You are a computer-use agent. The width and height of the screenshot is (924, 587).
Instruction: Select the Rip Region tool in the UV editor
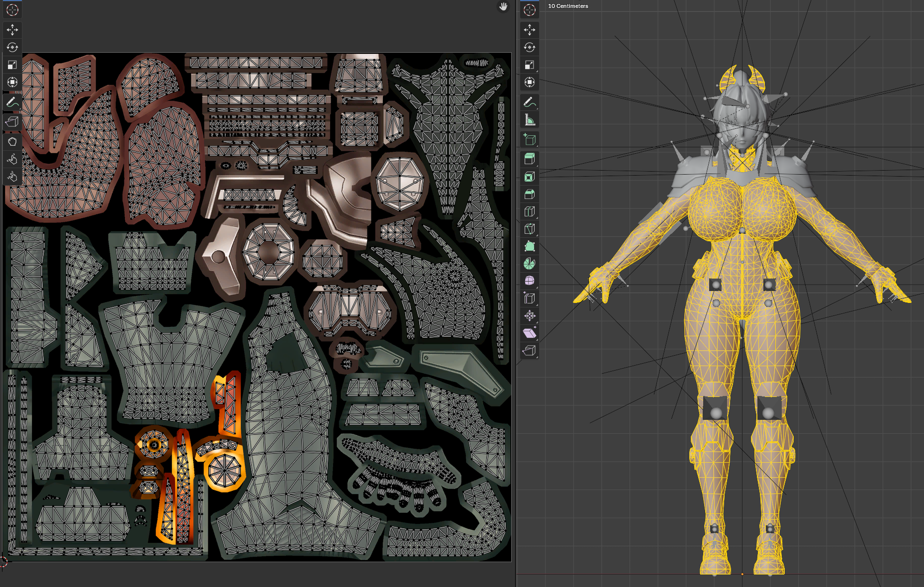tap(12, 121)
